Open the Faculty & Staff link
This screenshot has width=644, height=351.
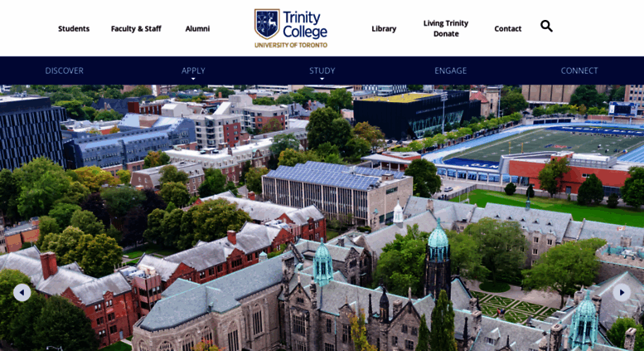point(136,29)
